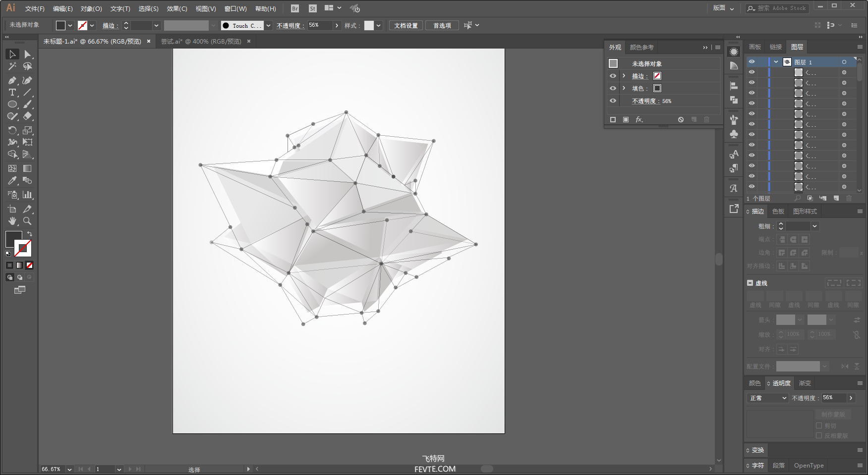Select the Paintbrush tool
Screen dimensions: 868x475
coord(28,105)
